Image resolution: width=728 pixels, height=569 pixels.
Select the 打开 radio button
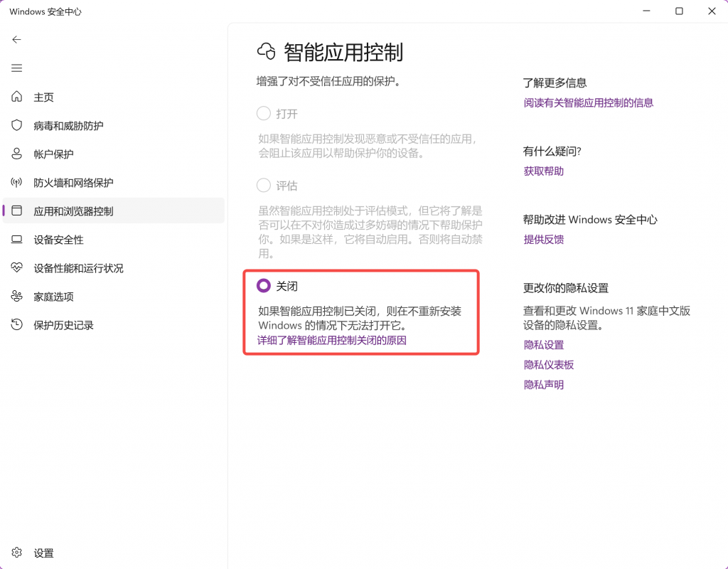[x=264, y=114]
